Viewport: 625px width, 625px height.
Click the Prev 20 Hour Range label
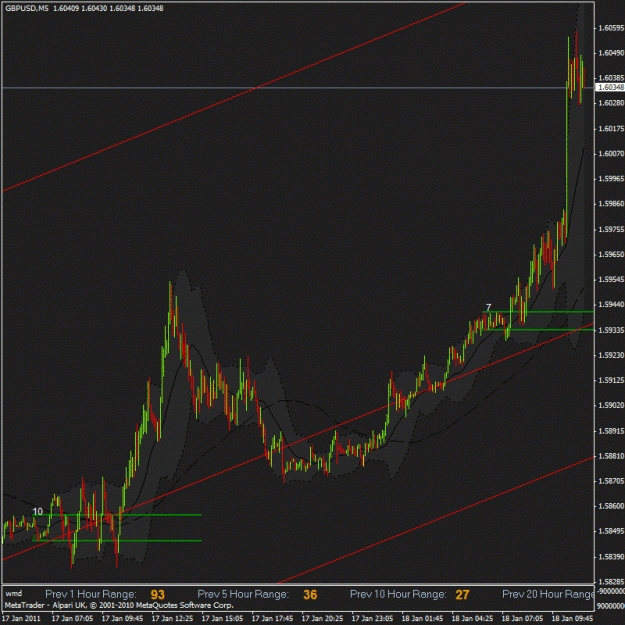548,594
